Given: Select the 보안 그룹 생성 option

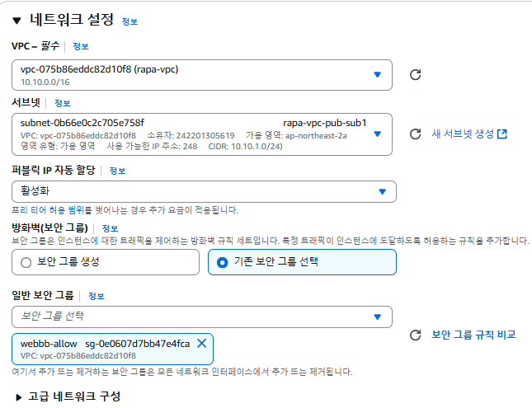Looking at the screenshot, I should point(106,262).
